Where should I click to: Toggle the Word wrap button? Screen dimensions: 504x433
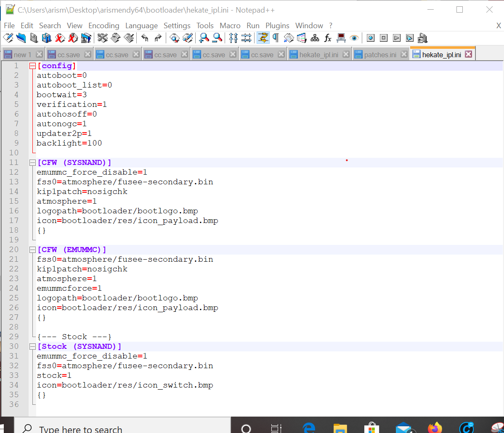[x=263, y=38]
